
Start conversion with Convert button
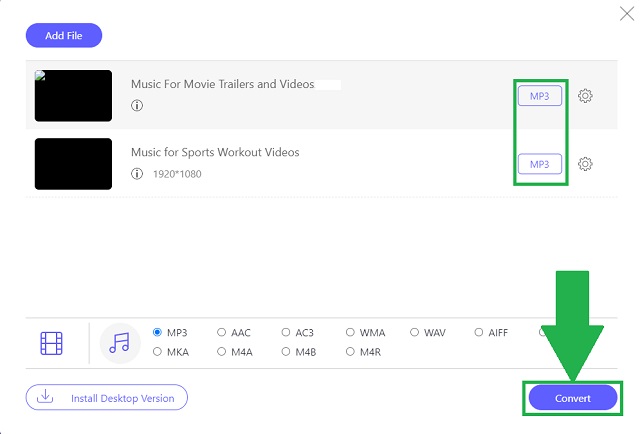(x=573, y=398)
